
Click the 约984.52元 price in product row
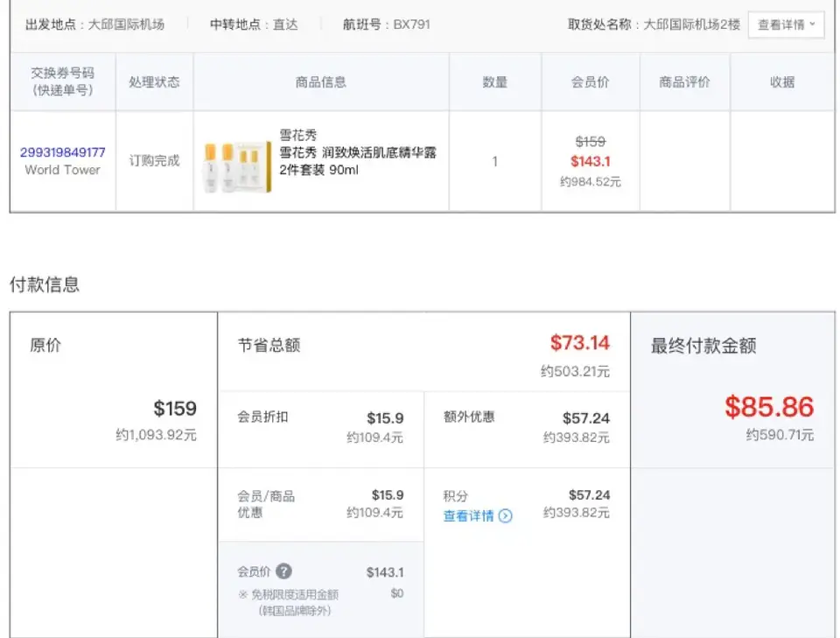coord(591,181)
